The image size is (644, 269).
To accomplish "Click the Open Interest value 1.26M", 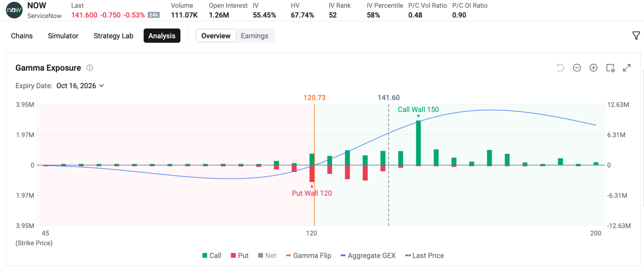I will tap(219, 15).
